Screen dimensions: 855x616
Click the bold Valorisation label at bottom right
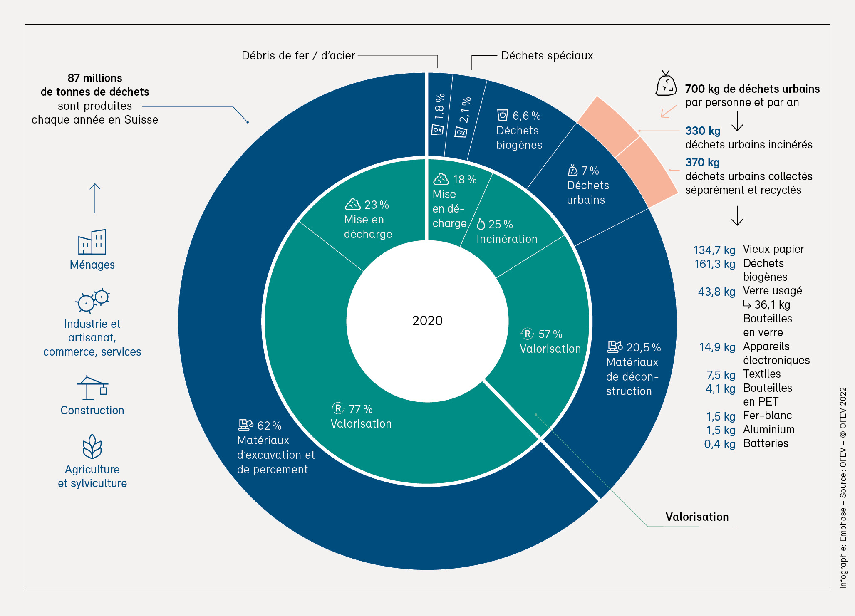(x=697, y=517)
